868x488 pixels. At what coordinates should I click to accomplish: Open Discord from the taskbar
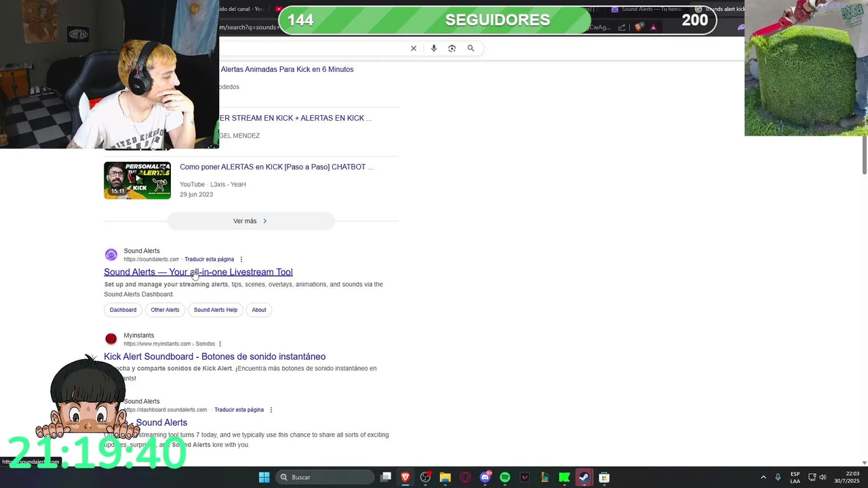[x=485, y=477]
